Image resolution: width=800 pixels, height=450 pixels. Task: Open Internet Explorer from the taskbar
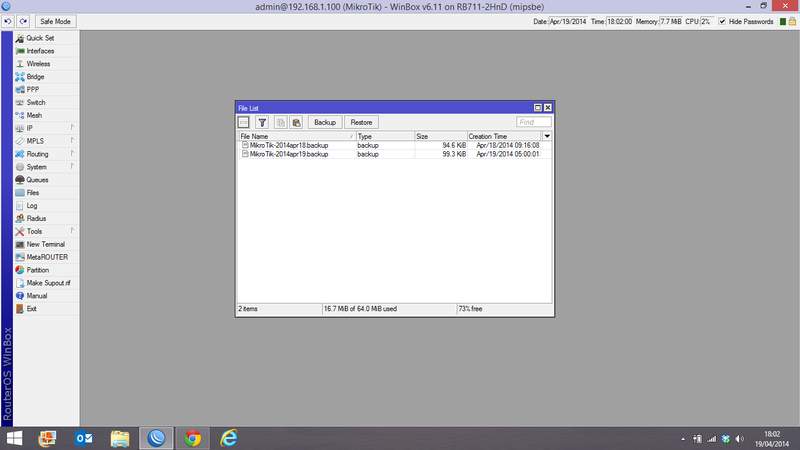pyautogui.click(x=229, y=438)
